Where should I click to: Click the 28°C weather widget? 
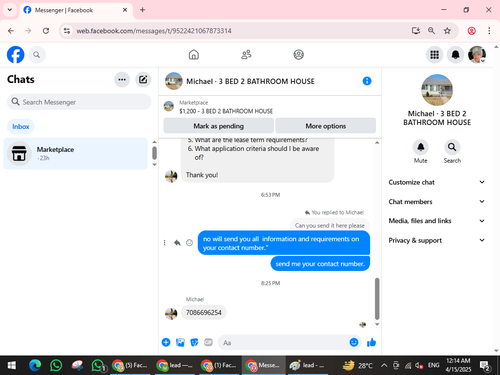coord(358,365)
